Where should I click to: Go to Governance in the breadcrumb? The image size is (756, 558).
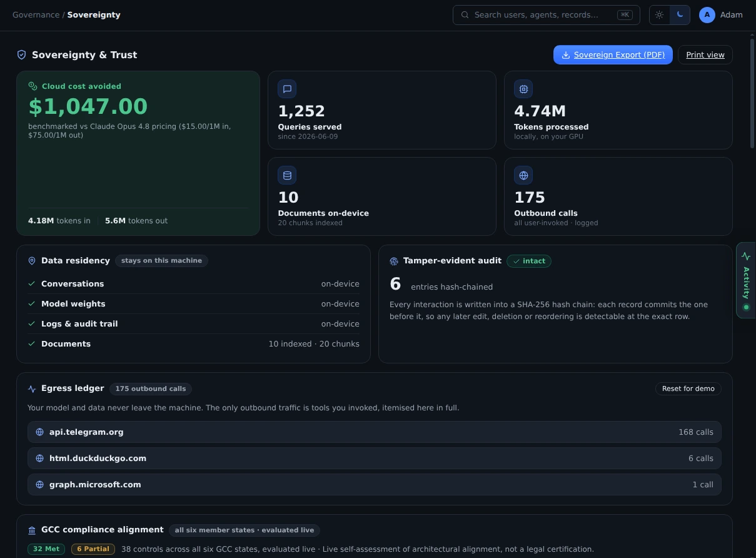[36, 15]
